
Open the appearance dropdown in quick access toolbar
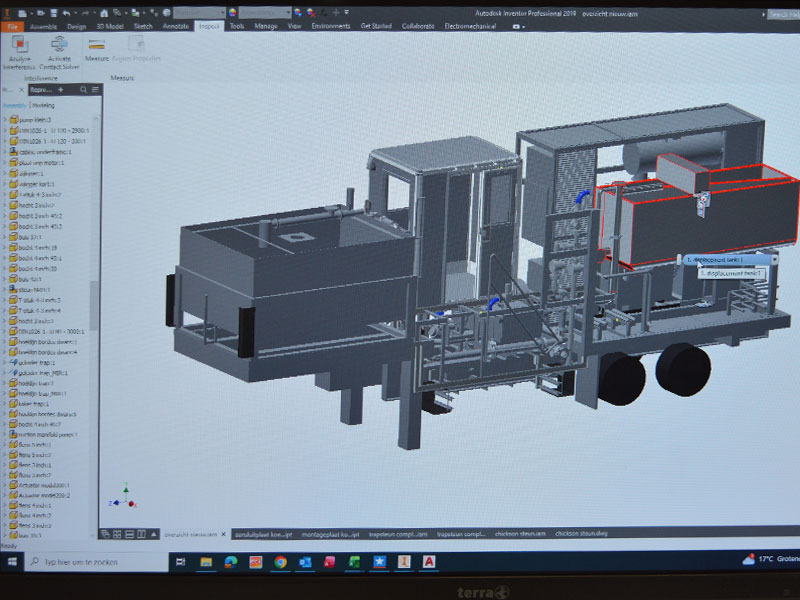coord(265,12)
